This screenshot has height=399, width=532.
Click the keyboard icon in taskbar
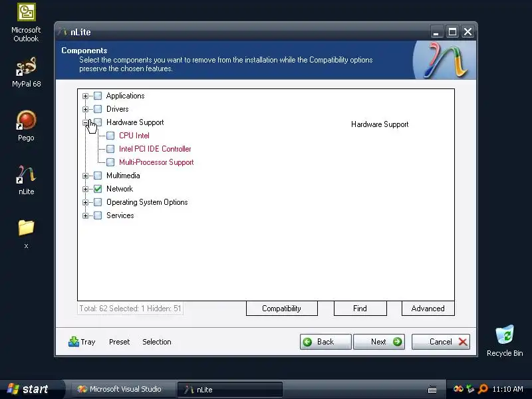[432, 389]
